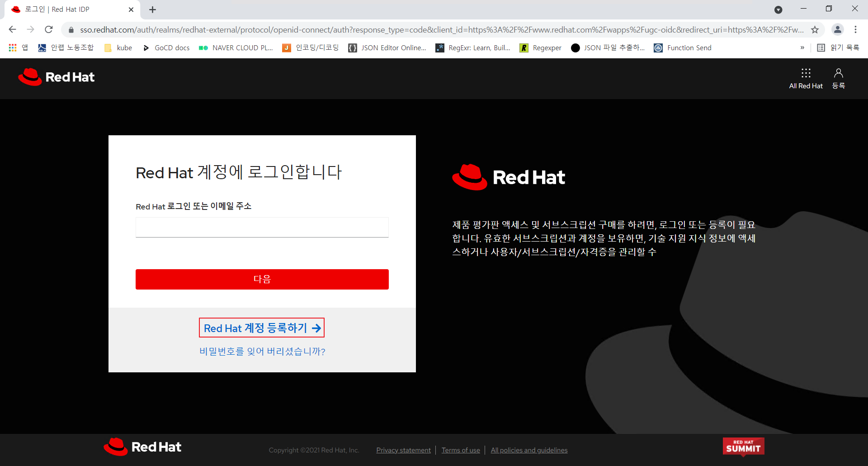Maximize or restore the browser window
Image resolution: width=868 pixels, height=466 pixels.
click(829, 9)
